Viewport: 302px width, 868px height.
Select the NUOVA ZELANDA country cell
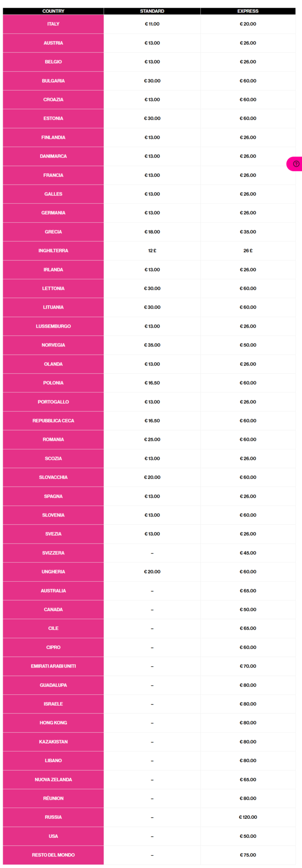(x=53, y=779)
